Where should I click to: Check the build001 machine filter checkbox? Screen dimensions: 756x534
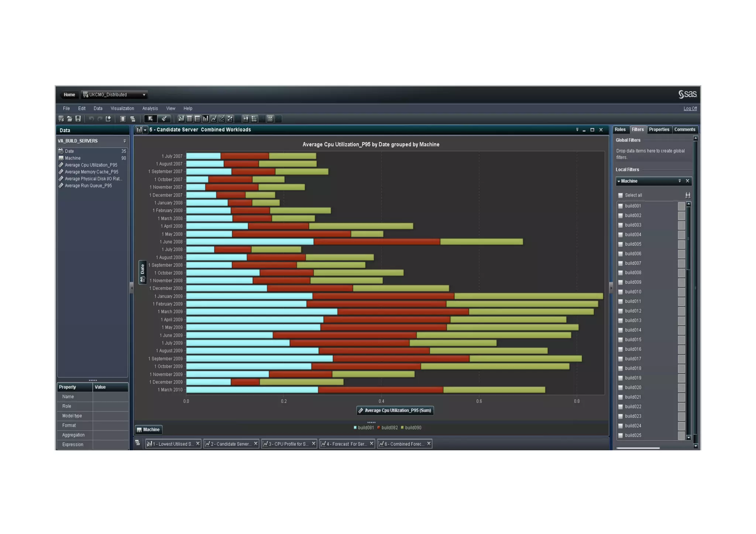click(621, 206)
